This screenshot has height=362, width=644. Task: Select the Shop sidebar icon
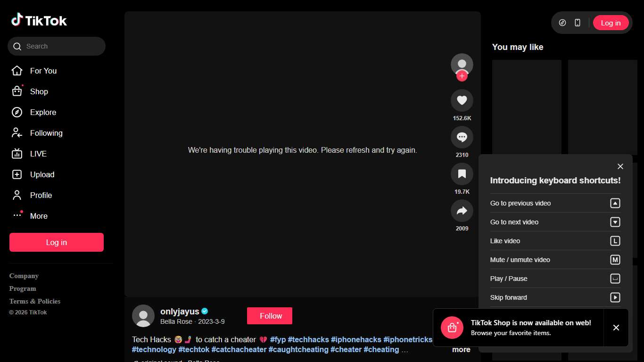click(x=17, y=91)
